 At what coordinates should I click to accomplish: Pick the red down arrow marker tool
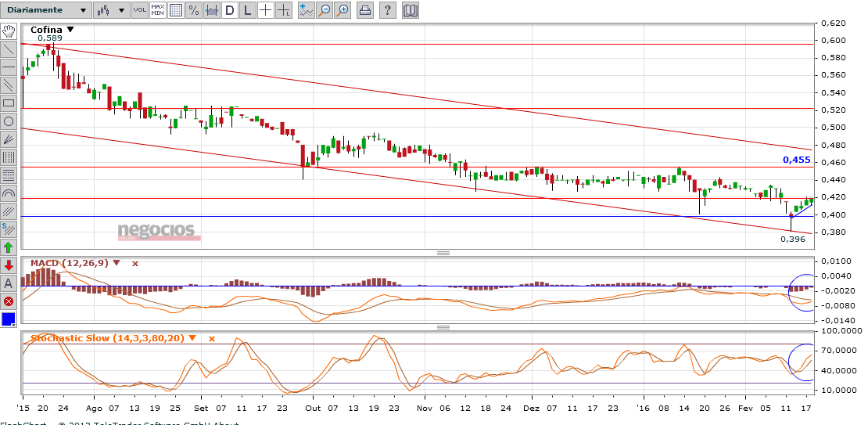pos(9,265)
